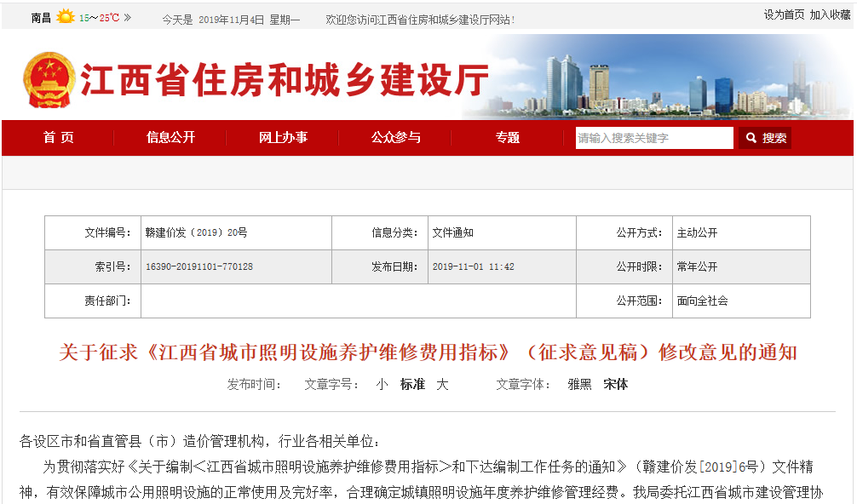Switch article font to 宋体
Viewport: 857px width, 504px height.
615,385
